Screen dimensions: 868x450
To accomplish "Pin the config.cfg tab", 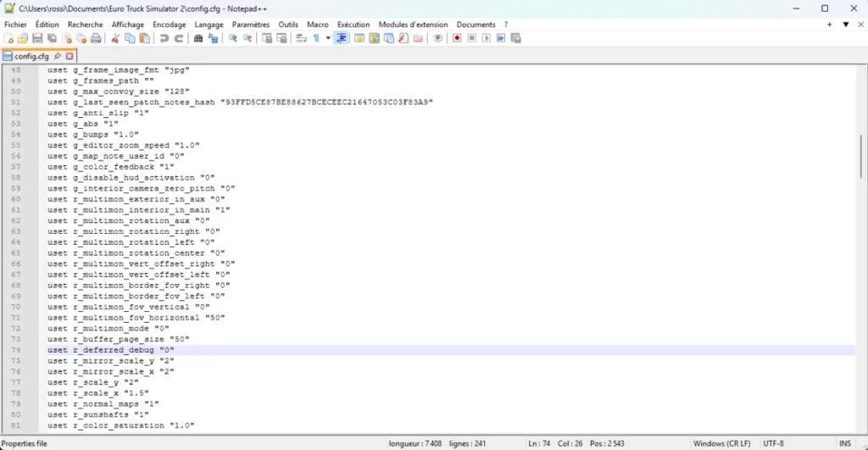I will click(x=57, y=56).
